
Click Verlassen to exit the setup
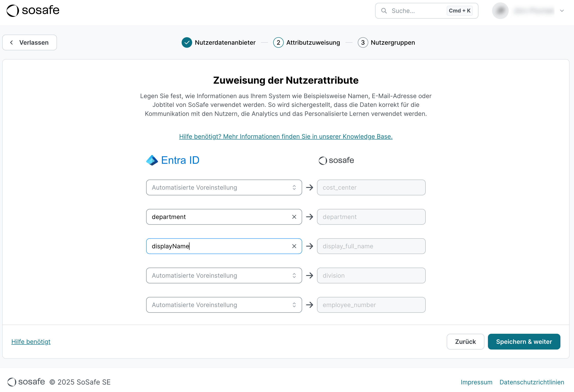tap(29, 42)
